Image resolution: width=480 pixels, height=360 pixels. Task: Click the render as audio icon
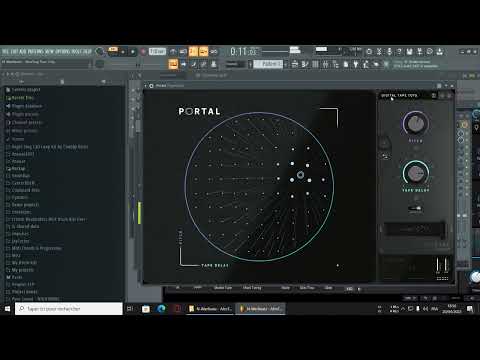click(420, 52)
